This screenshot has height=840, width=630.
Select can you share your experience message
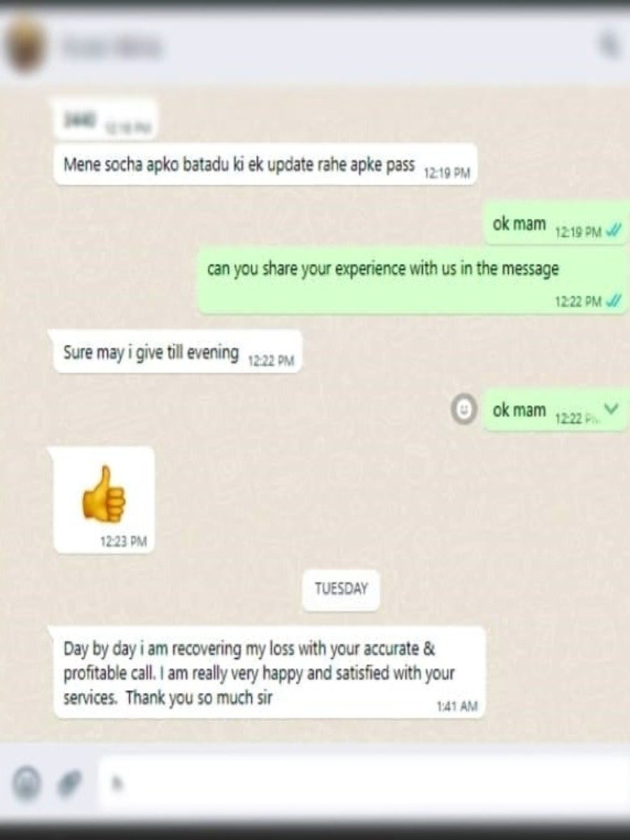414,280
